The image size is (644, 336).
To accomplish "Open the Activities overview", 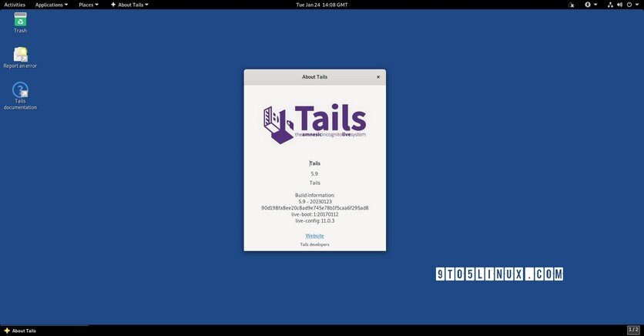I will coord(15,5).
